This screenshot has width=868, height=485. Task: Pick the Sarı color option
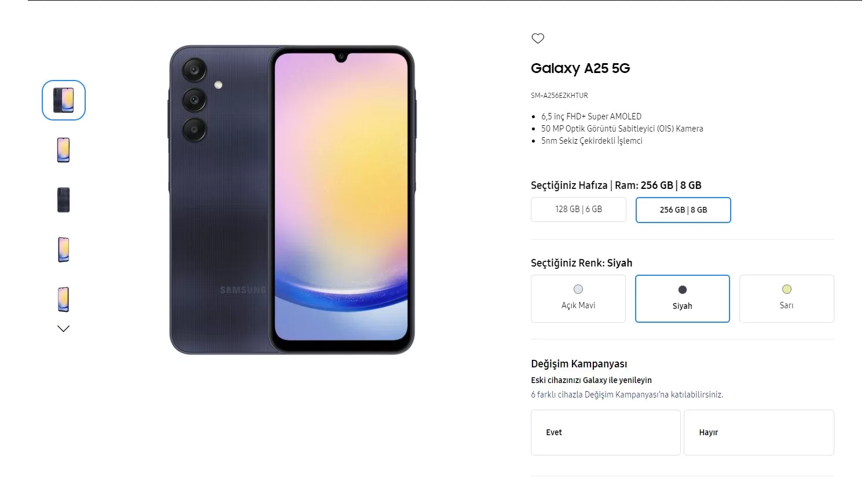point(787,298)
